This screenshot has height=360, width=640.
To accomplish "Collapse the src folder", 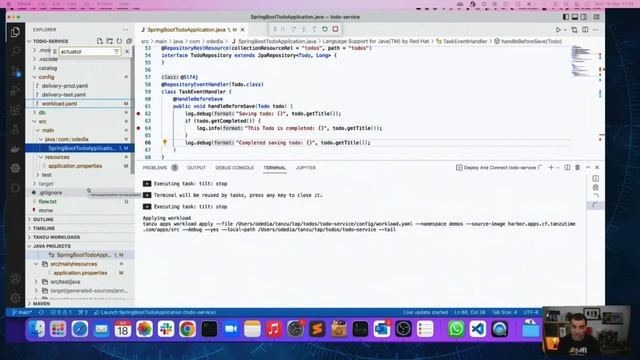I will pyautogui.click(x=80, y=122).
